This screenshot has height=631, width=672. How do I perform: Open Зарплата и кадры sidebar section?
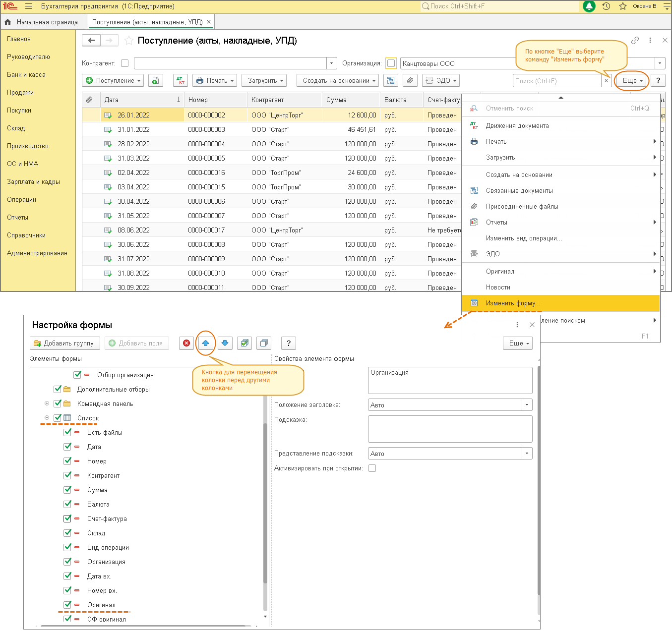pyautogui.click(x=34, y=181)
